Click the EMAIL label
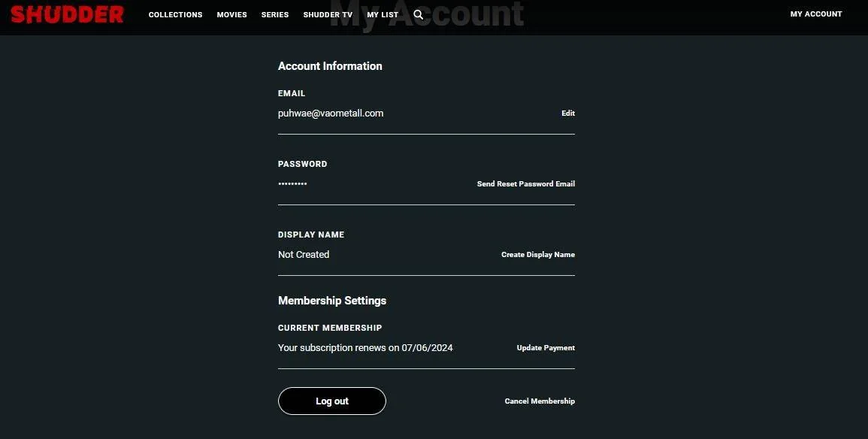 tap(292, 93)
